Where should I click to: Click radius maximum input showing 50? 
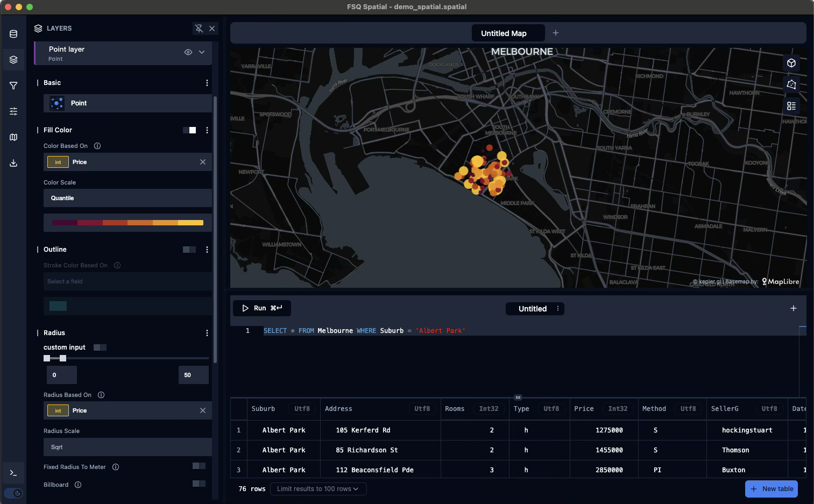tap(194, 375)
